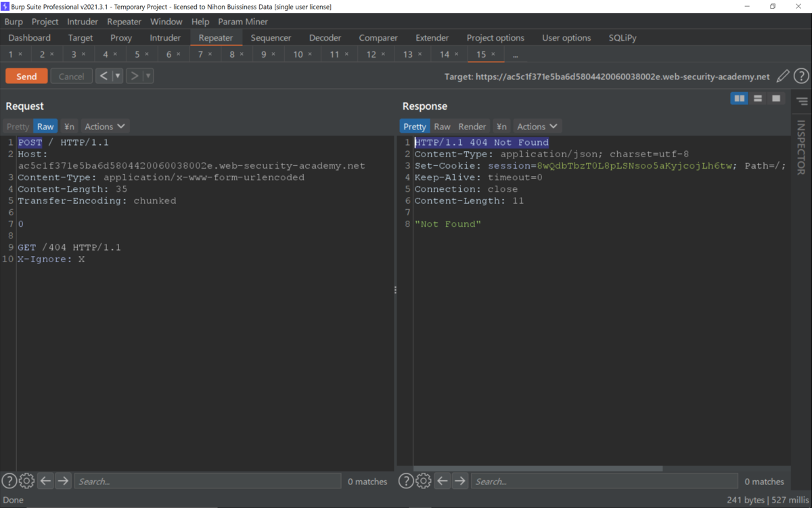
Task: Open response search help icon
Action: click(x=405, y=481)
